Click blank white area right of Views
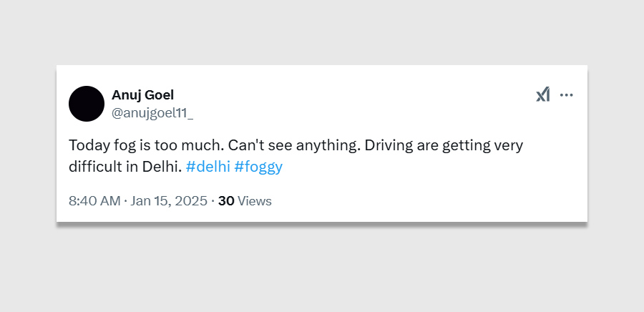The width and height of the screenshot is (644, 312). tap(429, 201)
